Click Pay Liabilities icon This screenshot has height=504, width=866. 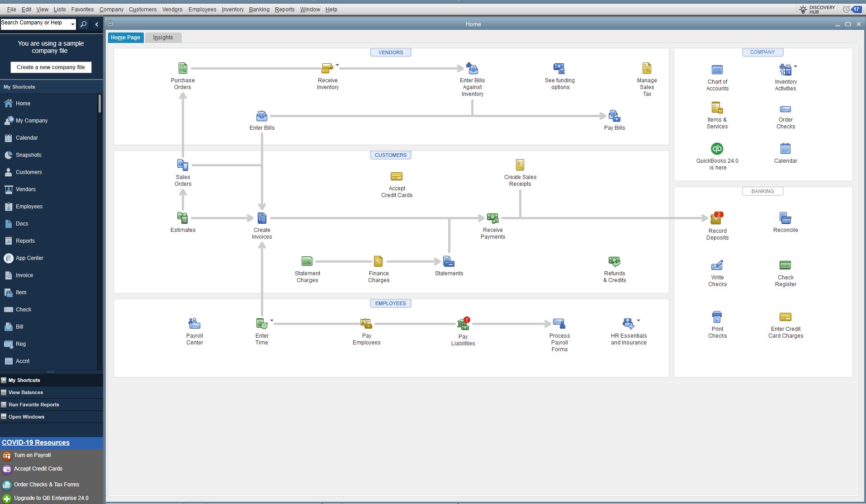(463, 324)
